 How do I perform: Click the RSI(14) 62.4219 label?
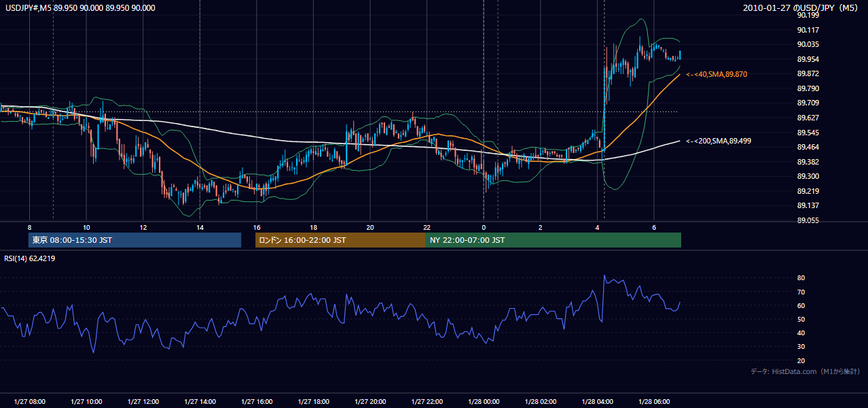pos(30,258)
